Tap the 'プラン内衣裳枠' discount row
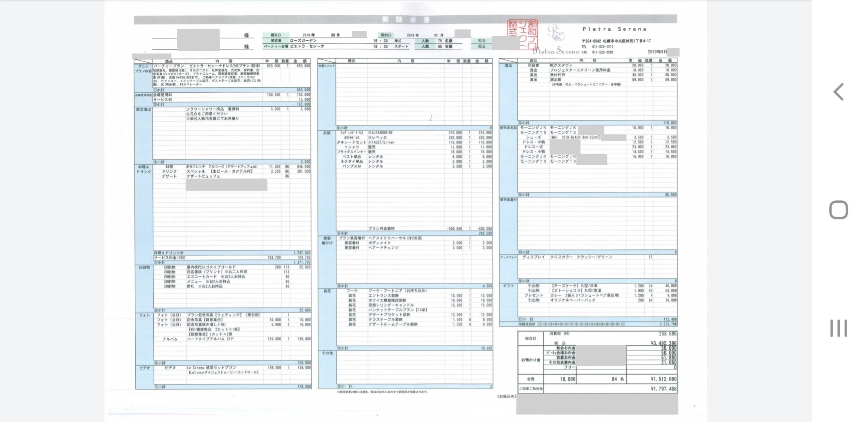The height and width of the screenshot is (422, 868). [414, 228]
